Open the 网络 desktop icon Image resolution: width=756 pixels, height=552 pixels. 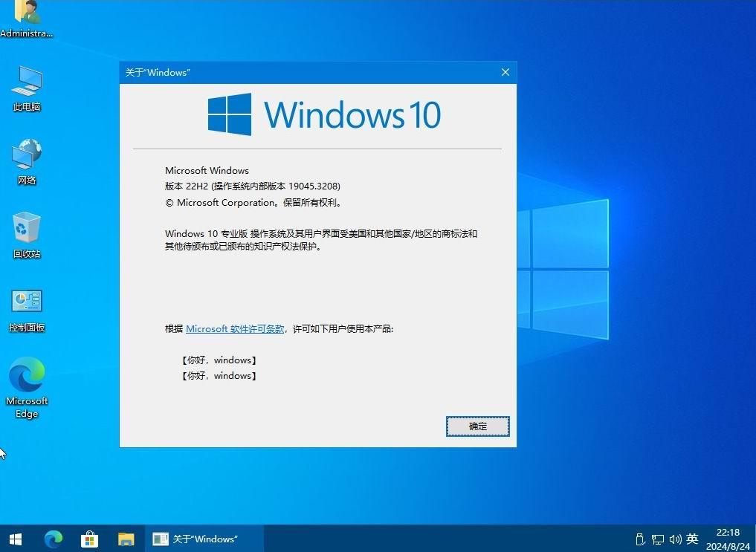coord(26,160)
